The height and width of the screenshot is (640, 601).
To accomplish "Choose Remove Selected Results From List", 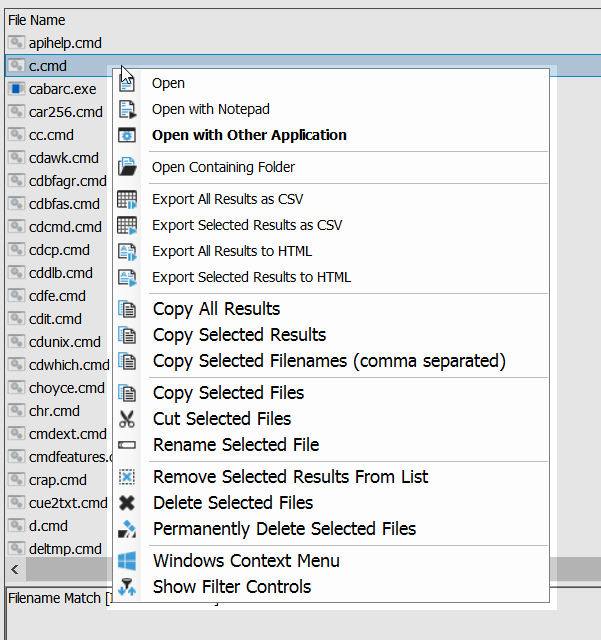I will pos(290,477).
